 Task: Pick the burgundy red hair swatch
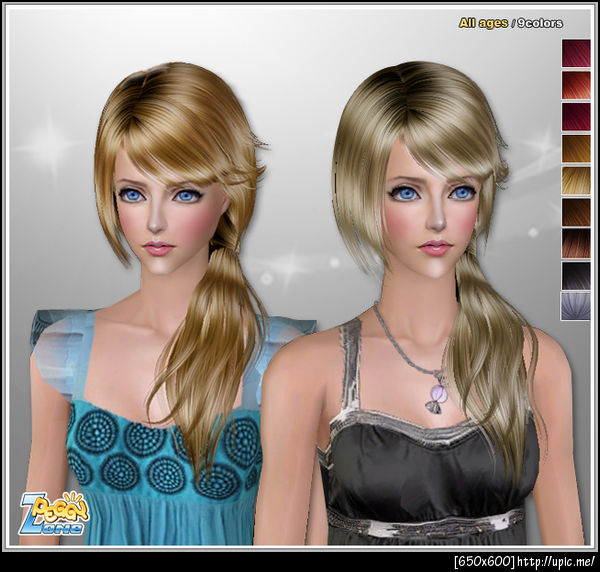click(576, 117)
